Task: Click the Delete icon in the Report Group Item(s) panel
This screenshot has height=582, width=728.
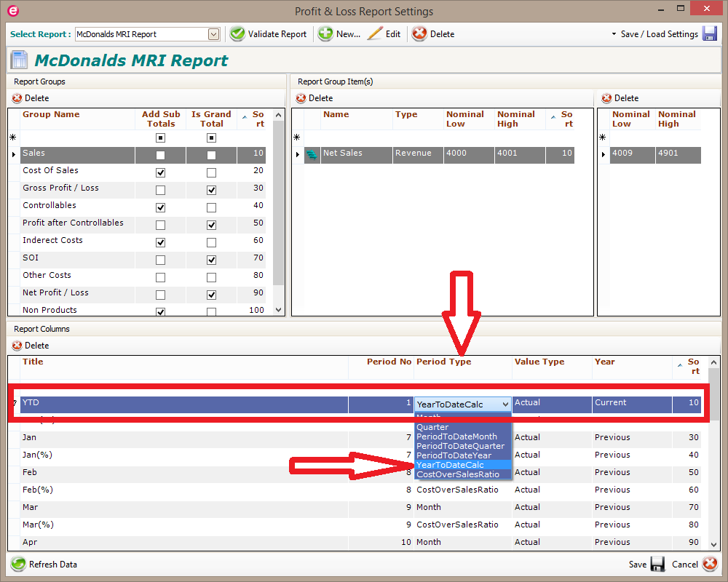Action: pyautogui.click(x=301, y=98)
